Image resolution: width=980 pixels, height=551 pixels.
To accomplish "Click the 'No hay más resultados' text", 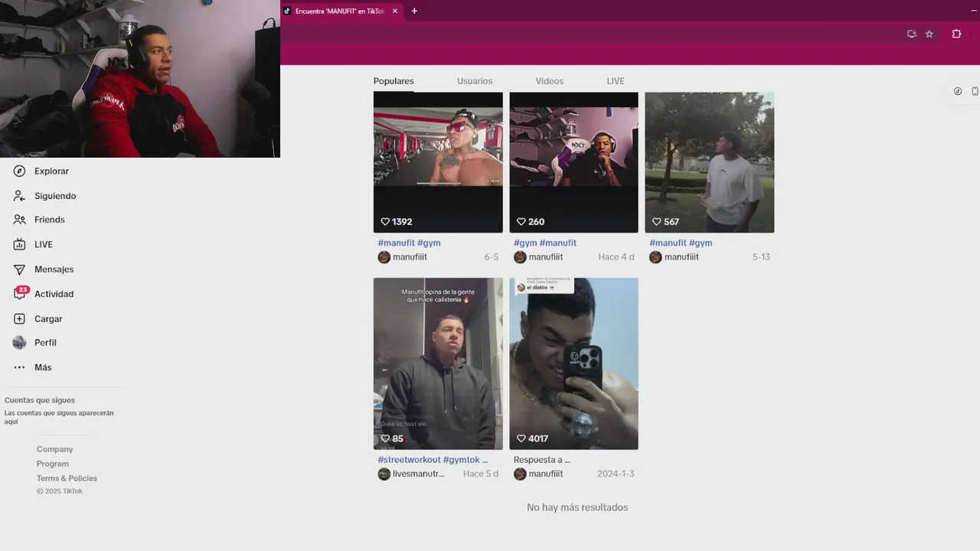I will pyautogui.click(x=577, y=507).
